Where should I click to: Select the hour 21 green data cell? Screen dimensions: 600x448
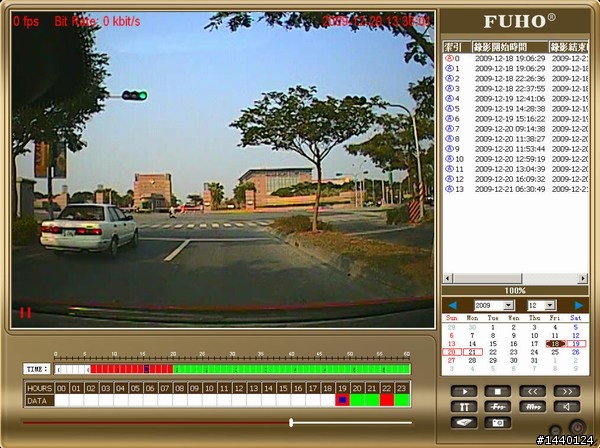[x=372, y=400]
